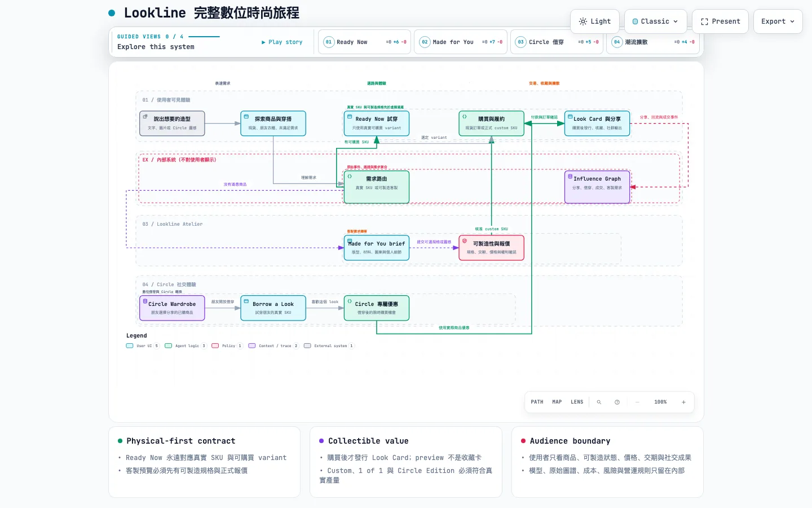The width and height of the screenshot is (812, 508).
Task: Click the Made for You brief node icon
Action: coord(350,241)
